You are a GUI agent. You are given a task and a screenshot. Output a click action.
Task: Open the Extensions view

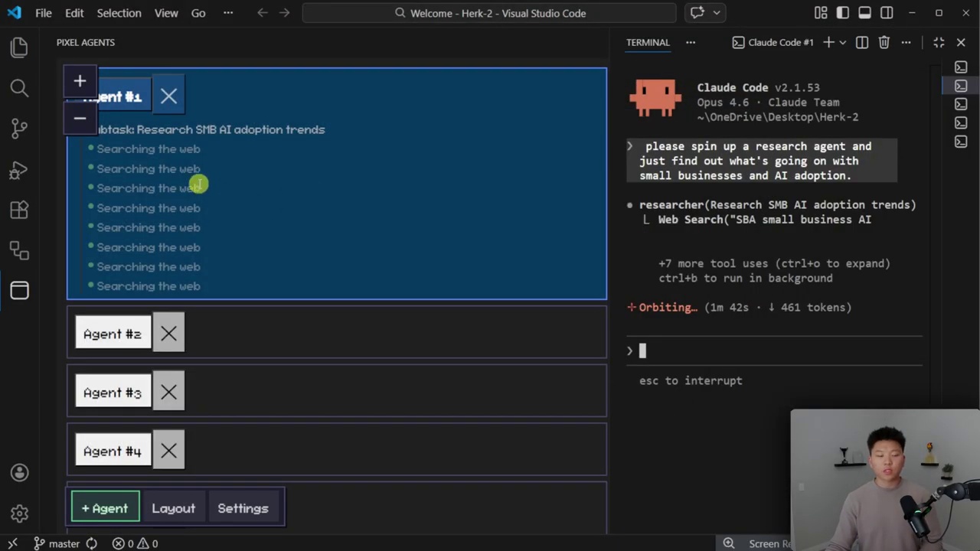pos(19,209)
